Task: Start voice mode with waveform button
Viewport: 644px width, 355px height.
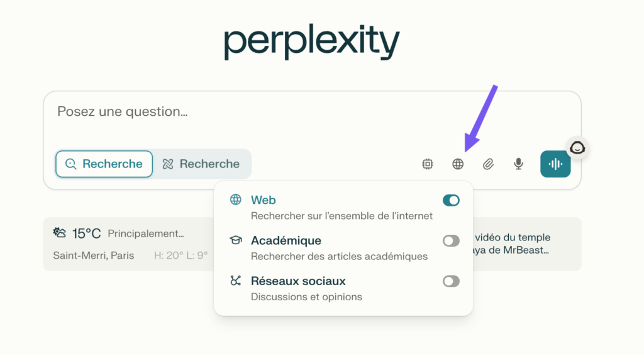Action: [555, 164]
